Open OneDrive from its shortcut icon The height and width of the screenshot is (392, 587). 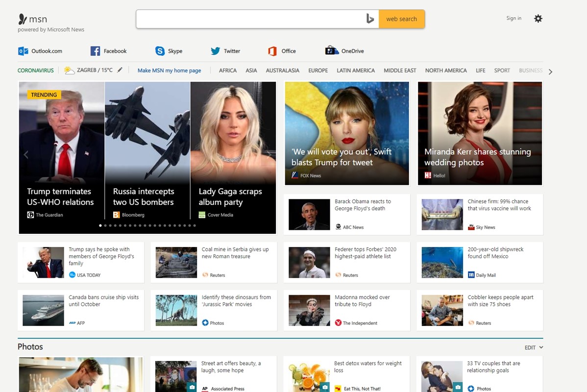coord(332,51)
